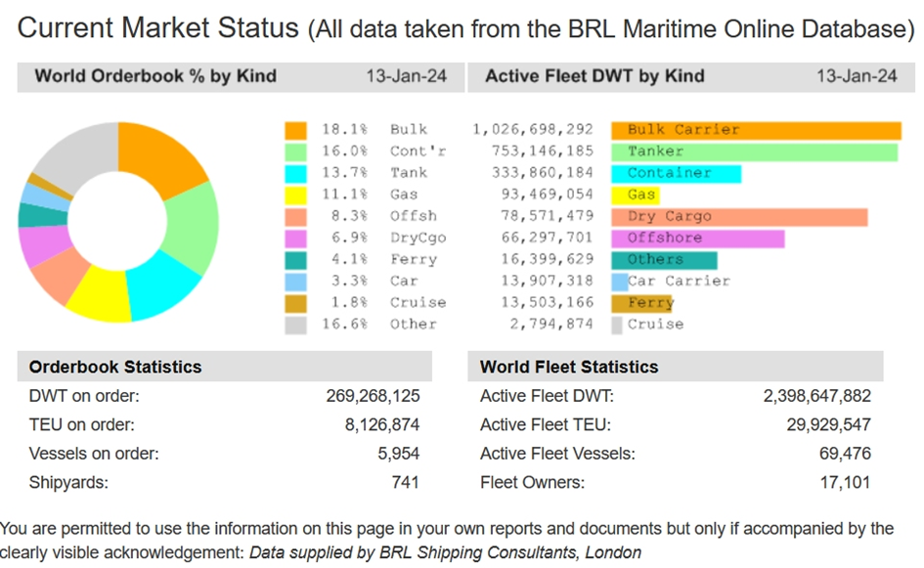
Task: Select the green Tanker bar in fleet chart
Action: [x=754, y=152]
